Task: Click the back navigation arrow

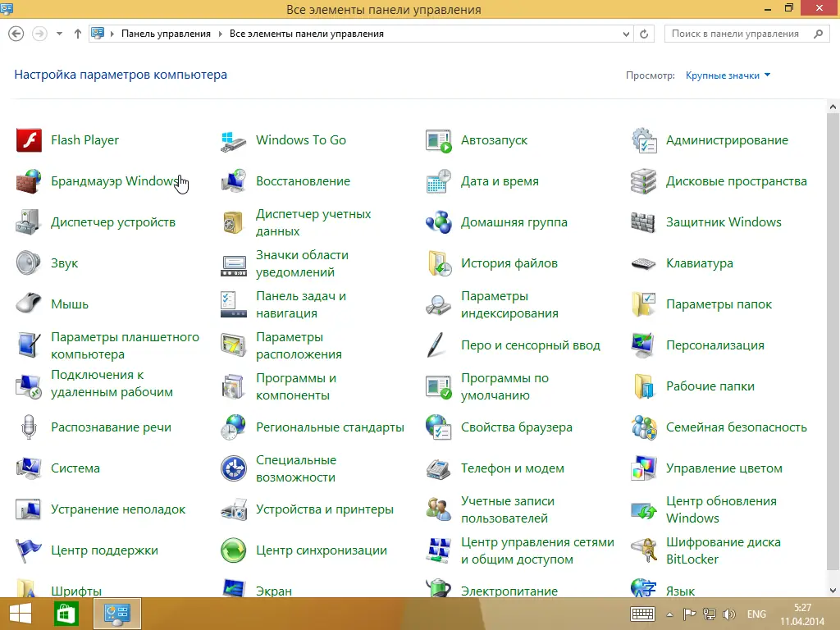Action: 16,34
